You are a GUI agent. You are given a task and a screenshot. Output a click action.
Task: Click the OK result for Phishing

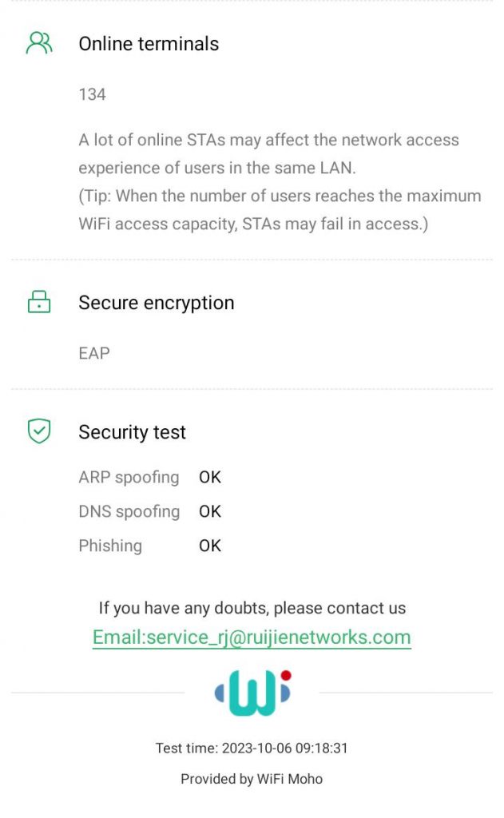210,546
